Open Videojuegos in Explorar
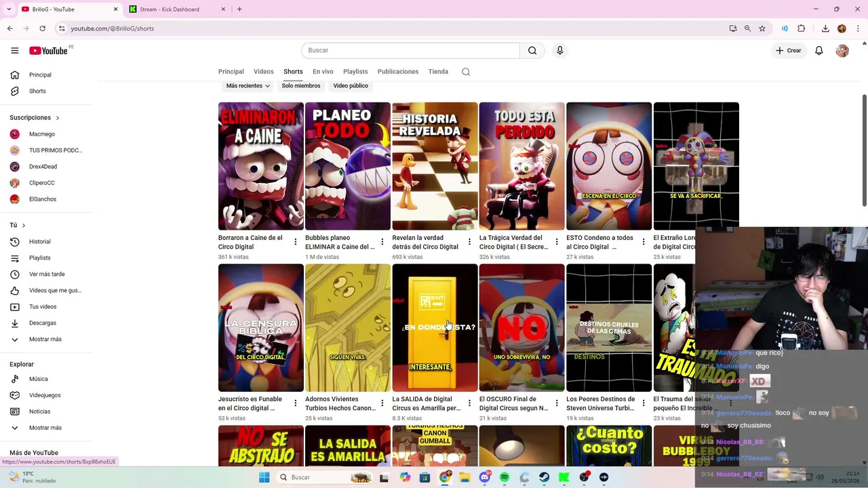 click(46, 395)
